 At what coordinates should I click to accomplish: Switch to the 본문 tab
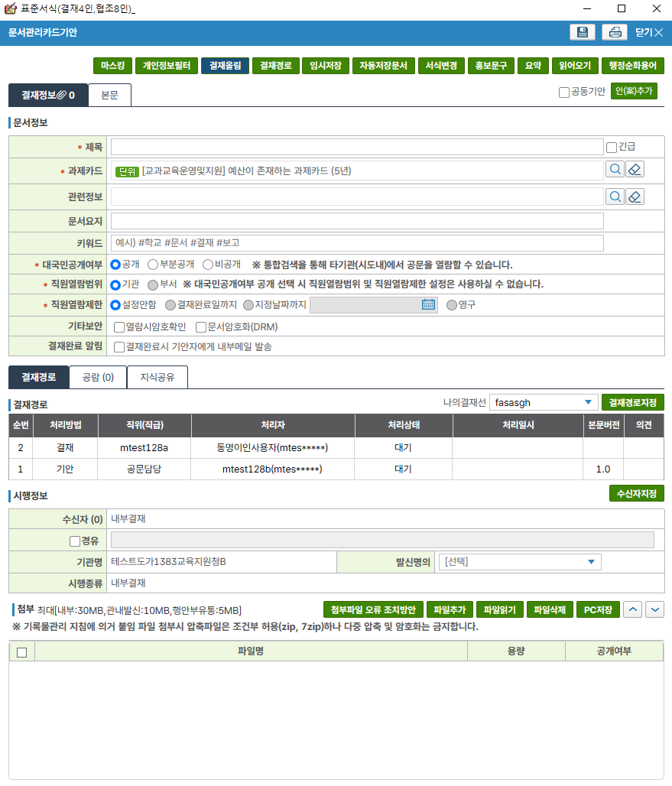click(109, 95)
